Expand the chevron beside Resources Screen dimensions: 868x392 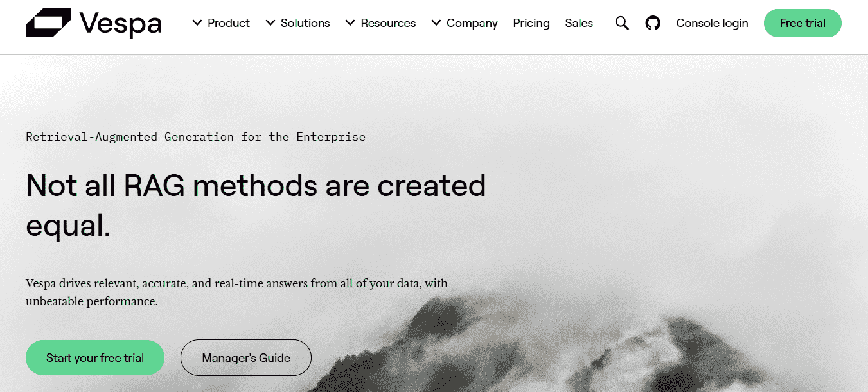350,23
